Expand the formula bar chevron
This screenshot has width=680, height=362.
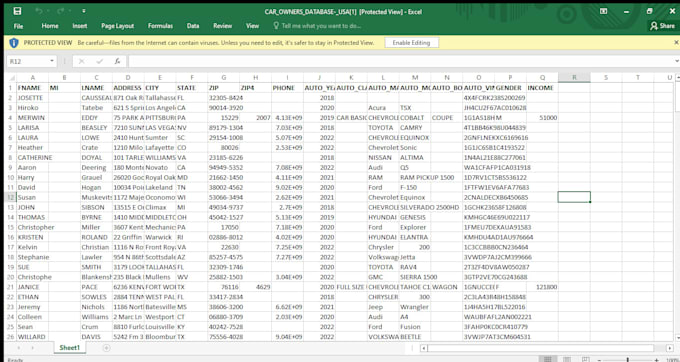tap(677, 62)
